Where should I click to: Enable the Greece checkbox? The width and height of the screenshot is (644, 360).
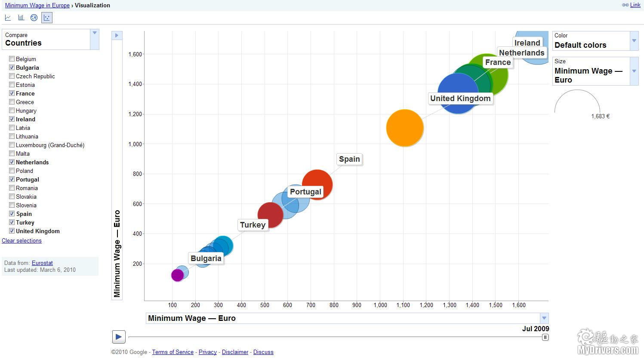pos(12,102)
